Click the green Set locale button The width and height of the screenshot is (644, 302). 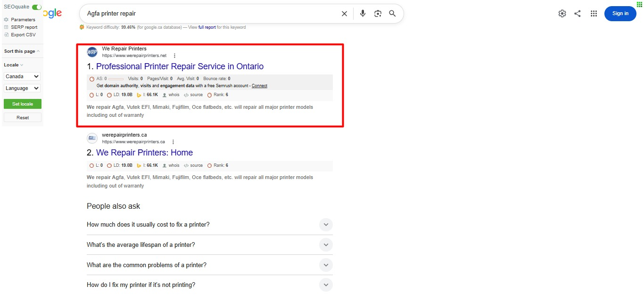pyautogui.click(x=23, y=104)
